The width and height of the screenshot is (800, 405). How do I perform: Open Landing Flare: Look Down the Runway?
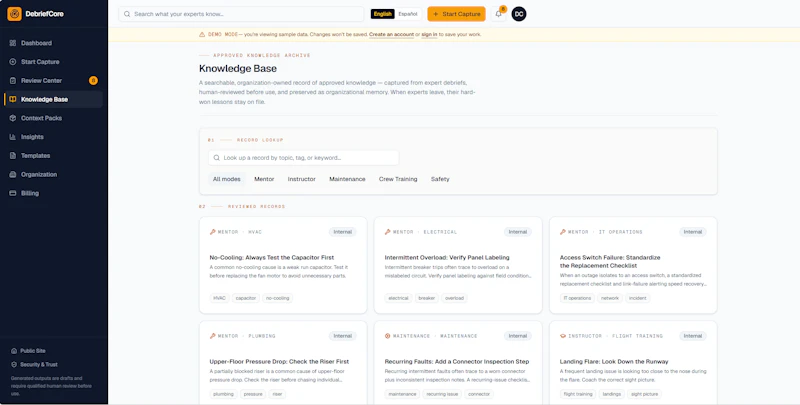point(614,362)
